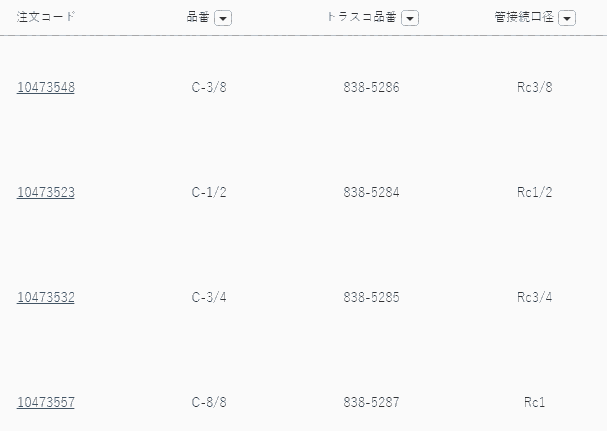Image resolution: width=607 pixels, height=431 pixels.
Task: Click Trusco number 838-5284
Action: [371, 192]
